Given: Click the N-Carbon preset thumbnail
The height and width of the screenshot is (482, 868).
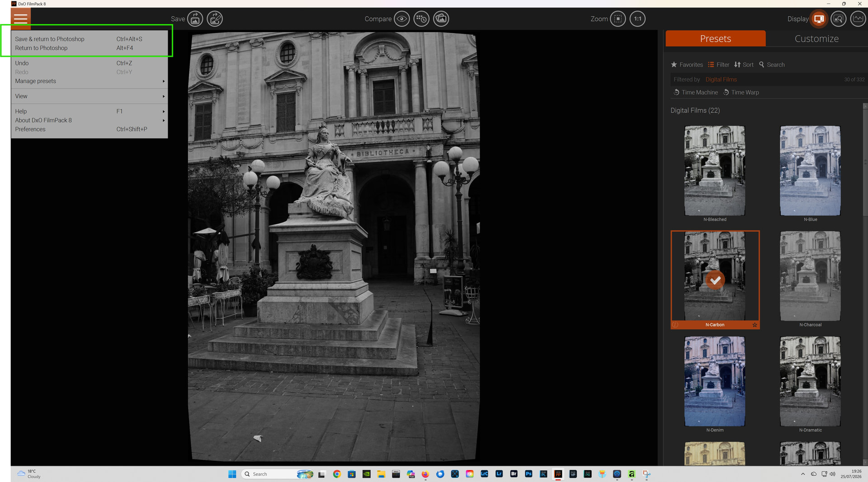Looking at the screenshot, I should (715, 276).
